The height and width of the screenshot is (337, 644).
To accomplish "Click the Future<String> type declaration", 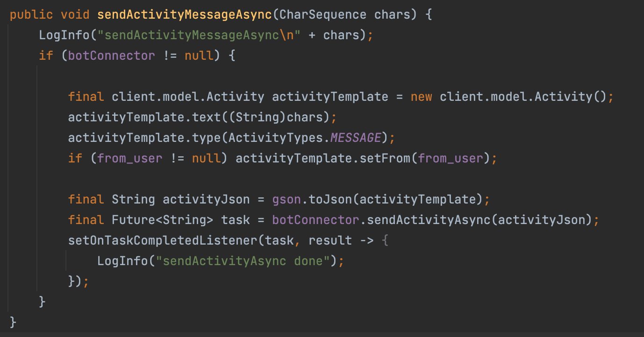I will [162, 220].
